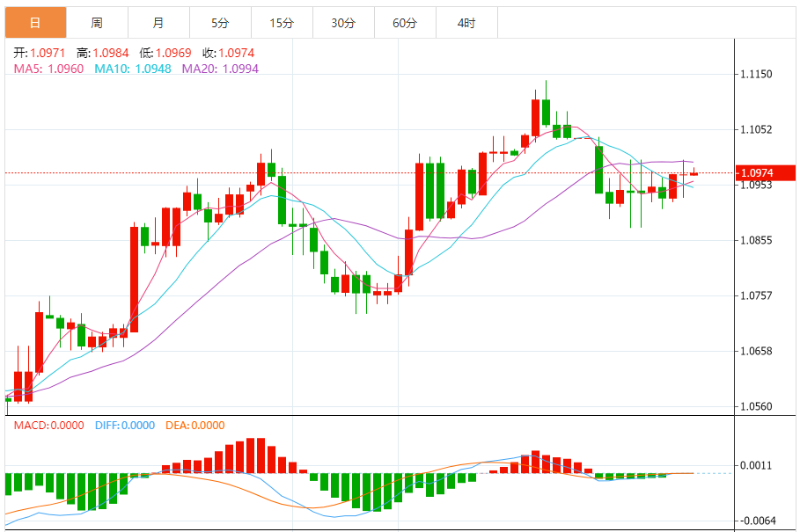Click the MA10 indicator legend label

pos(132,69)
